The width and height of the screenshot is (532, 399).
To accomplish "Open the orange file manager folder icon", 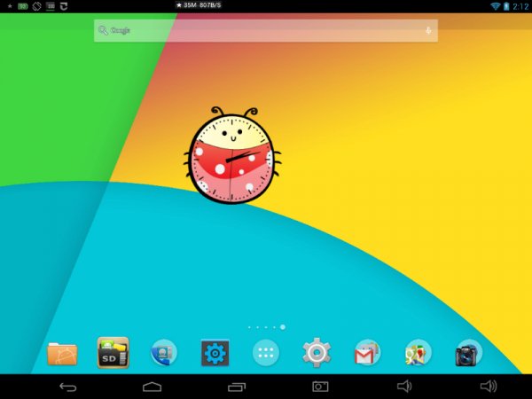I will pyautogui.click(x=62, y=354).
